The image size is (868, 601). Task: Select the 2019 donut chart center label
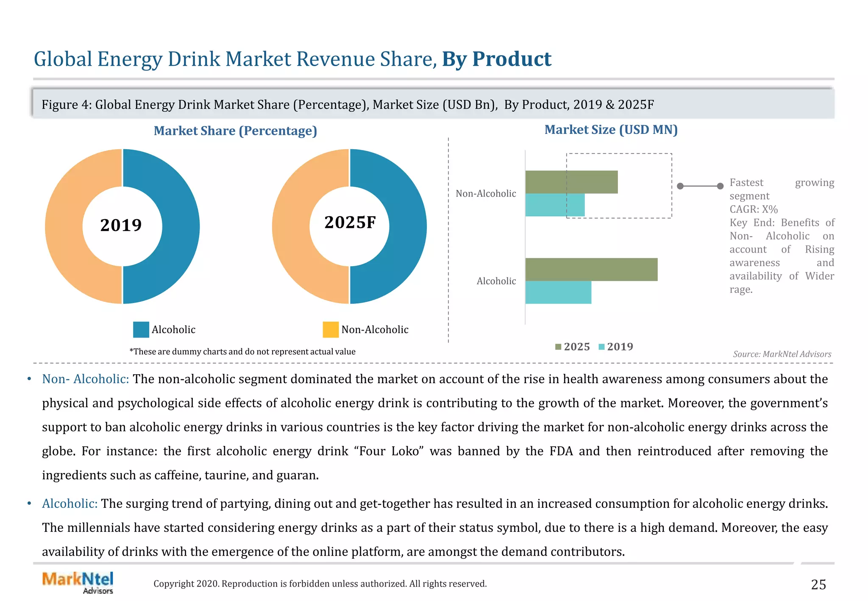(x=121, y=225)
